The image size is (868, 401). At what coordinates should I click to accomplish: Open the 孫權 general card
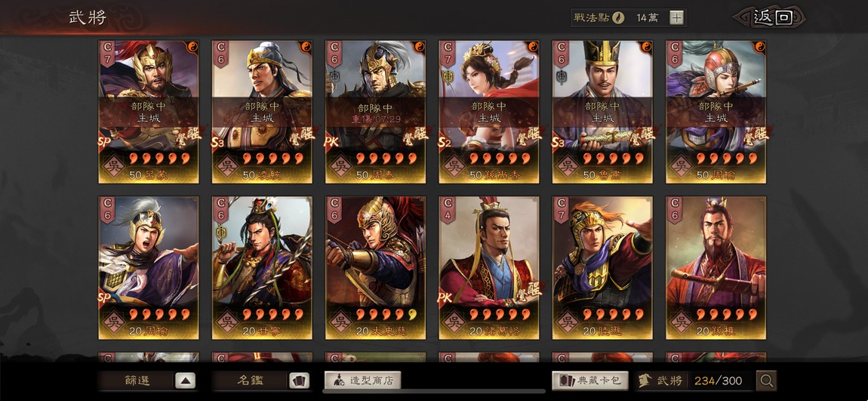[716, 267]
